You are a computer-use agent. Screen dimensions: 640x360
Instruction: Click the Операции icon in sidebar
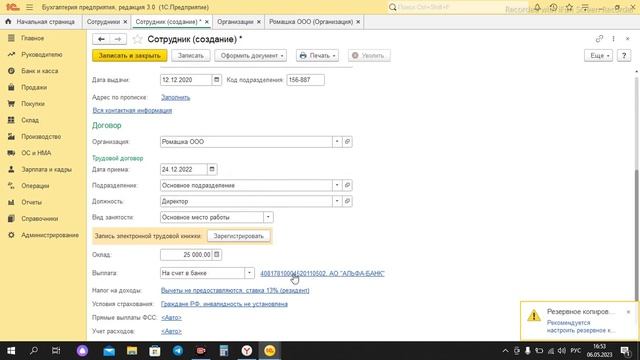pos(11,186)
